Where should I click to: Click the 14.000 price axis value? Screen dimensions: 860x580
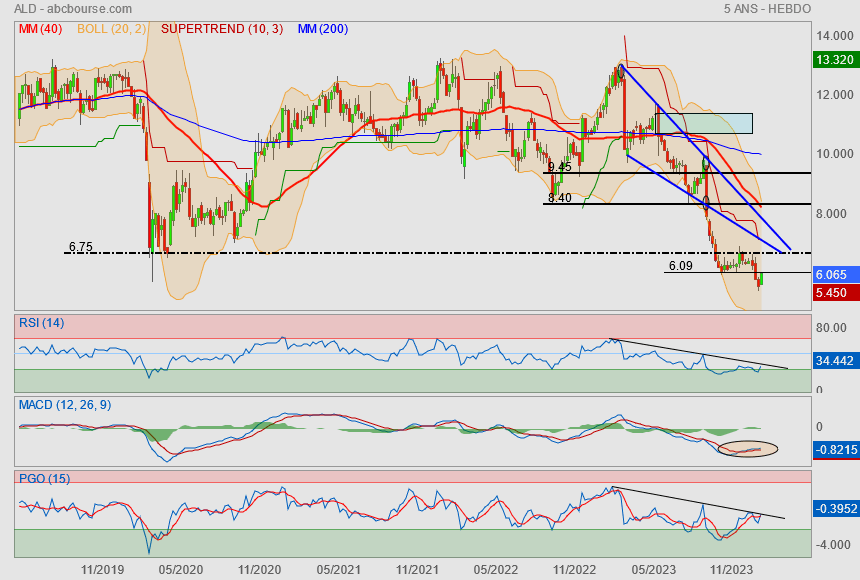tap(834, 36)
